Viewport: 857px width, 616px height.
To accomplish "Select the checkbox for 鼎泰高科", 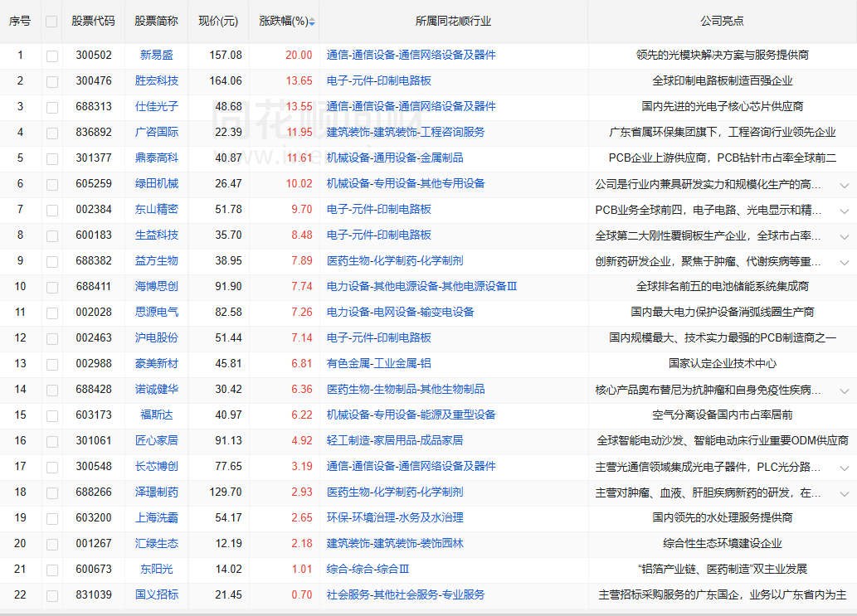I will point(52,158).
